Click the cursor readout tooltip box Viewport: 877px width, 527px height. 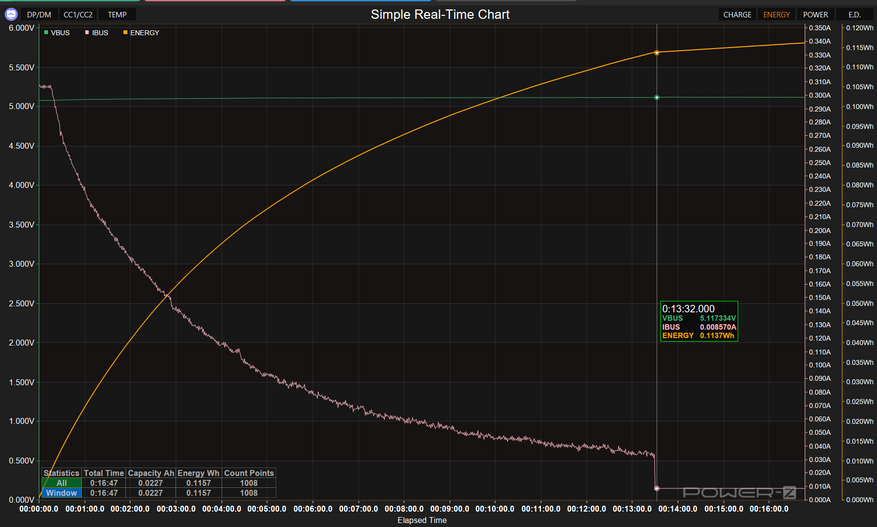[x=699, y=322]
